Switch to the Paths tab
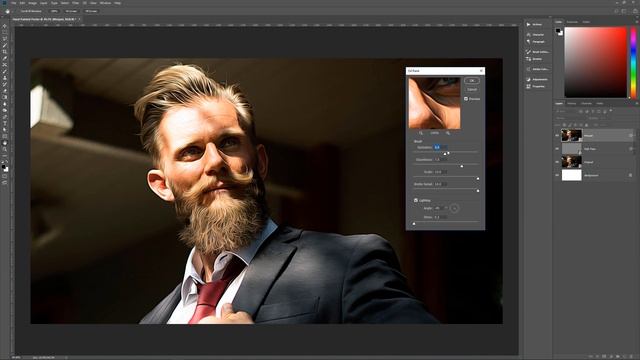 [x=600, y=103]
